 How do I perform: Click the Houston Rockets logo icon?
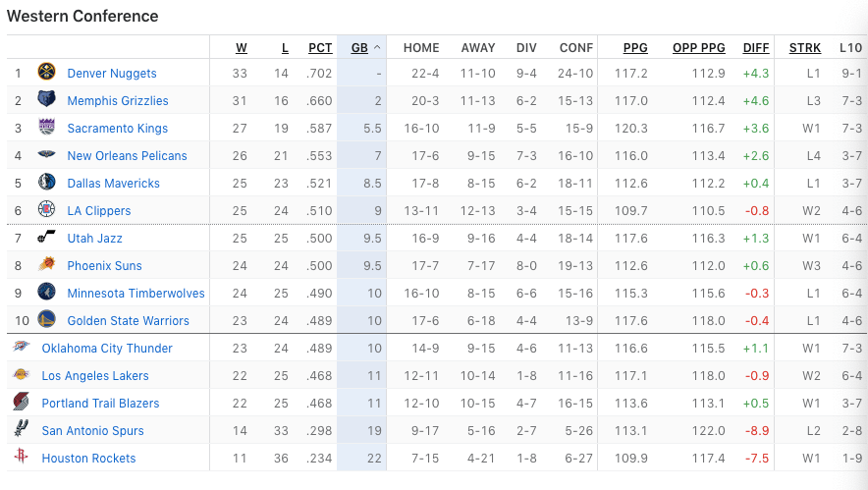[x=21, y=457]
